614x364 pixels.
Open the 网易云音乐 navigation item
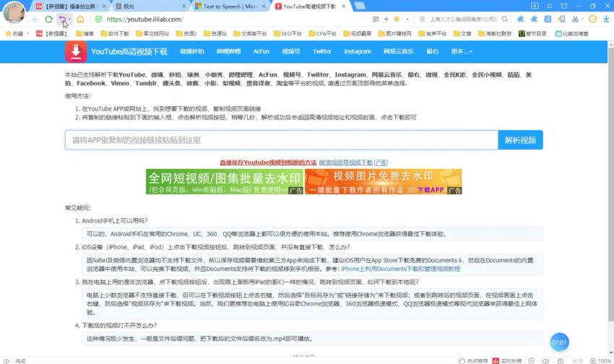point(398,51)
